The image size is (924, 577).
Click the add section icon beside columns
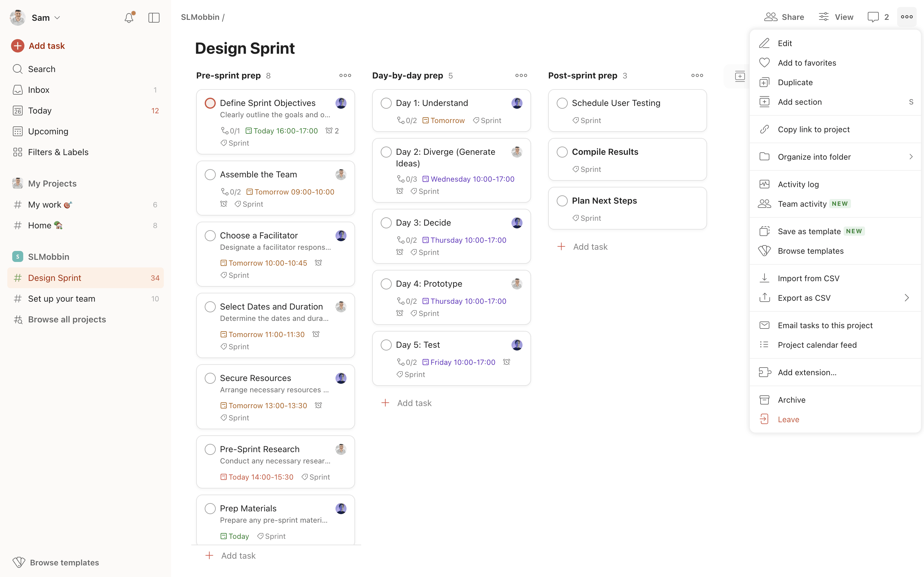point(739,76)
